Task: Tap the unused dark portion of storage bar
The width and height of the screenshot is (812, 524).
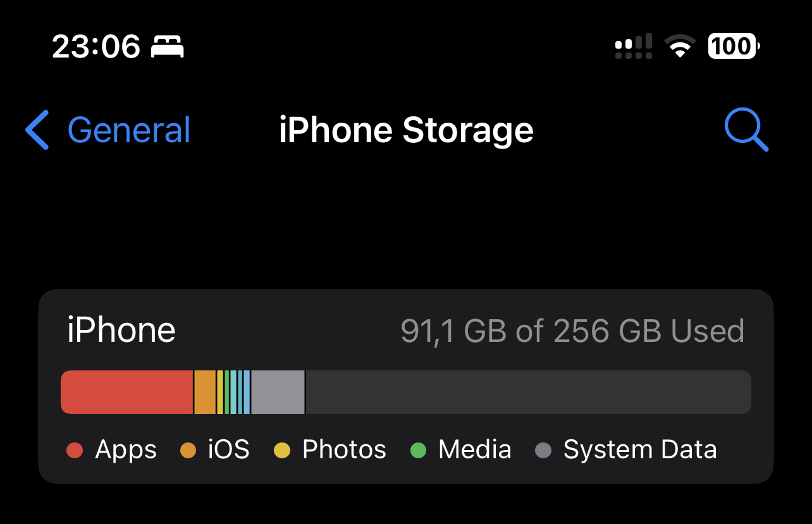Action: 528,393
